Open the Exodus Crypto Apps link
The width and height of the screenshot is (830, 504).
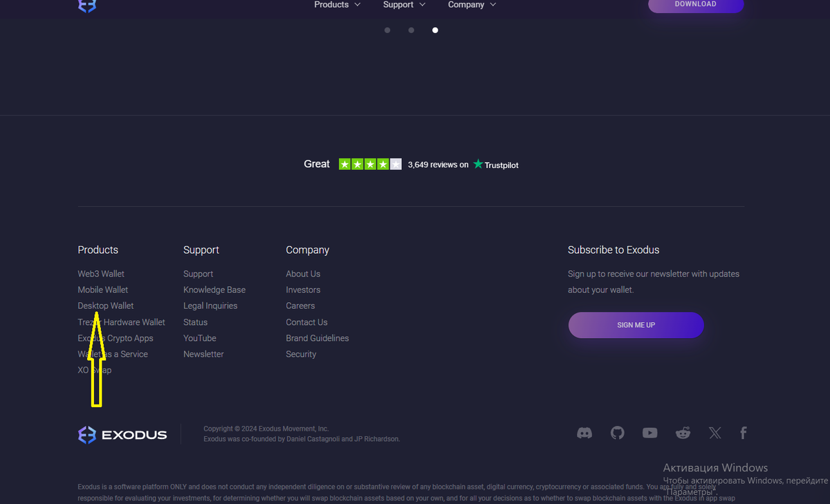pyautogui.click(x=116, y=338)
